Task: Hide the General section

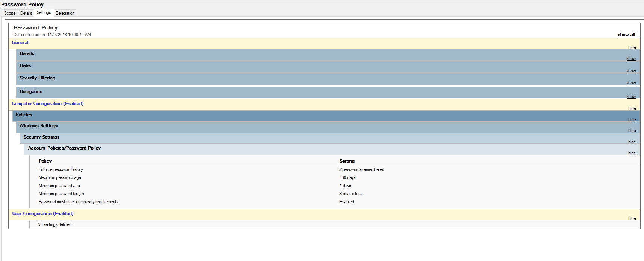Action: (x=632, y=47)
